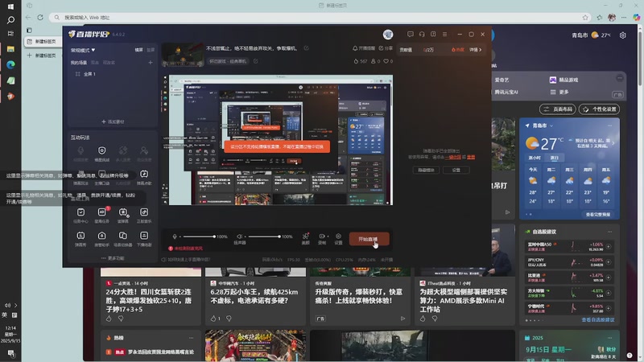Edit the stream title with the pencil icon

pos(307,48)
